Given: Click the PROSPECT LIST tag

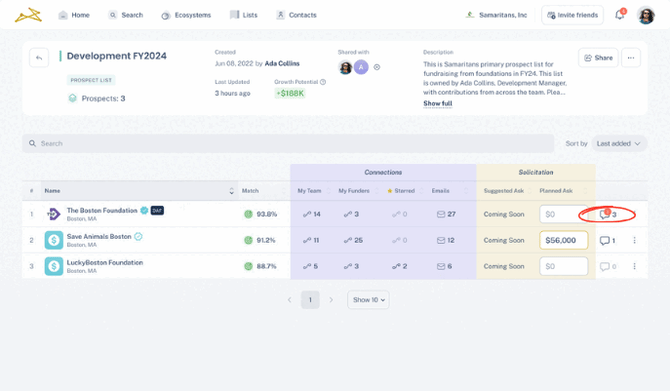Looking at the screenshot, I should coord(91,80).
